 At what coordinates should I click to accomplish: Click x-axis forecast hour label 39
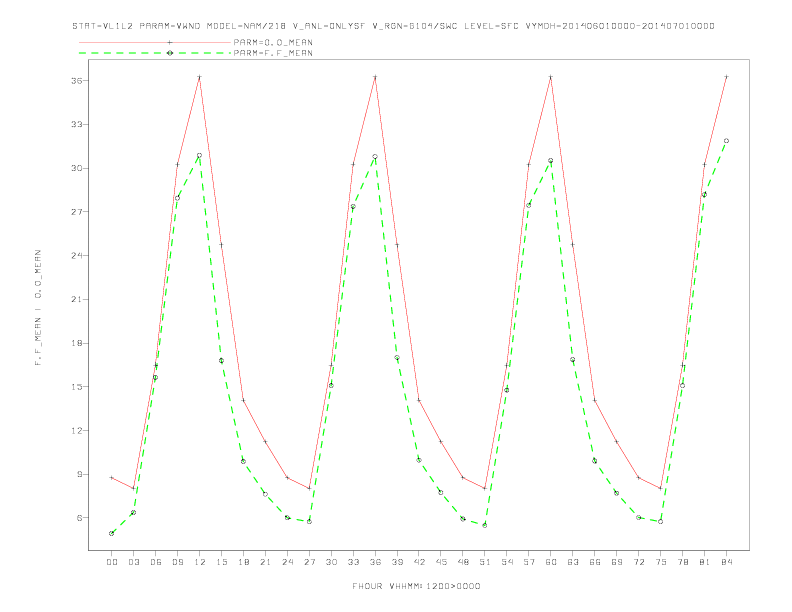397,562
